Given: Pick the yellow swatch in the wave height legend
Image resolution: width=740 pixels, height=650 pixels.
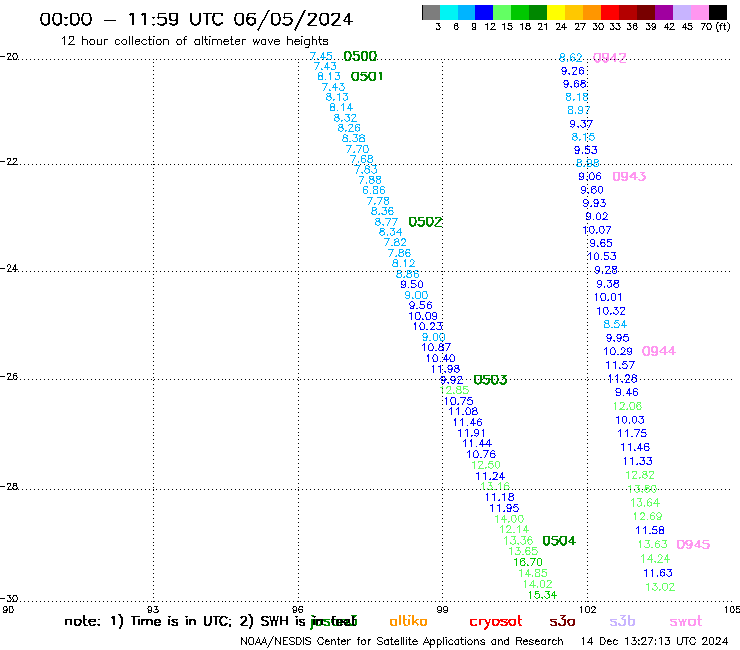Looking at the screenshot, I should coord(556,12).
